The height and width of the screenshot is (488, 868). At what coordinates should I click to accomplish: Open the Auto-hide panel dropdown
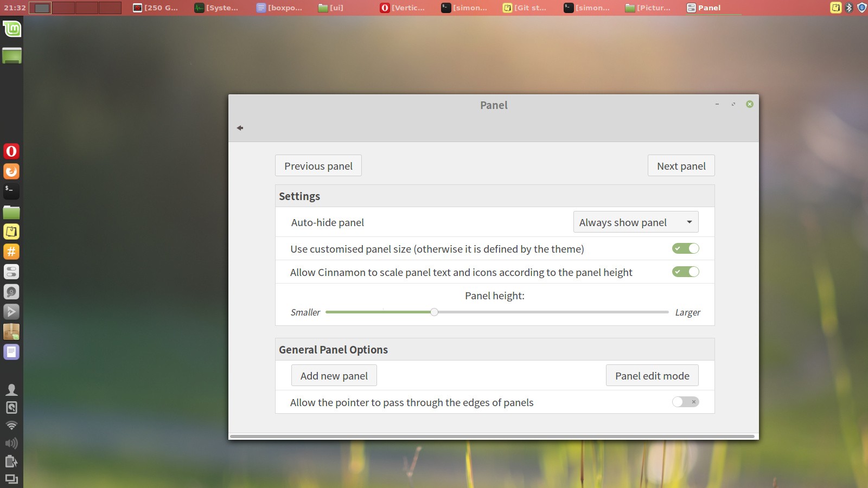[636, 222]
